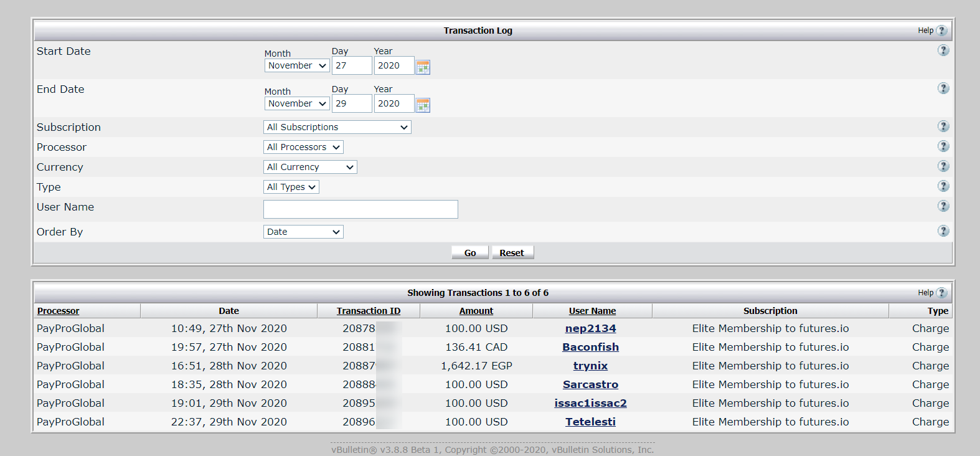Click the End Date day field
The height and width of the screenshot is (456, 980).
pyautogui.click(x=352, y=103)
